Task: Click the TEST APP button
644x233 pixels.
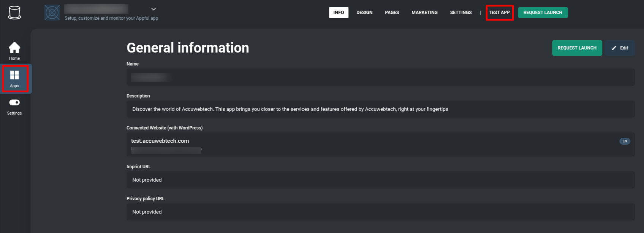Action: coord(499,13)
